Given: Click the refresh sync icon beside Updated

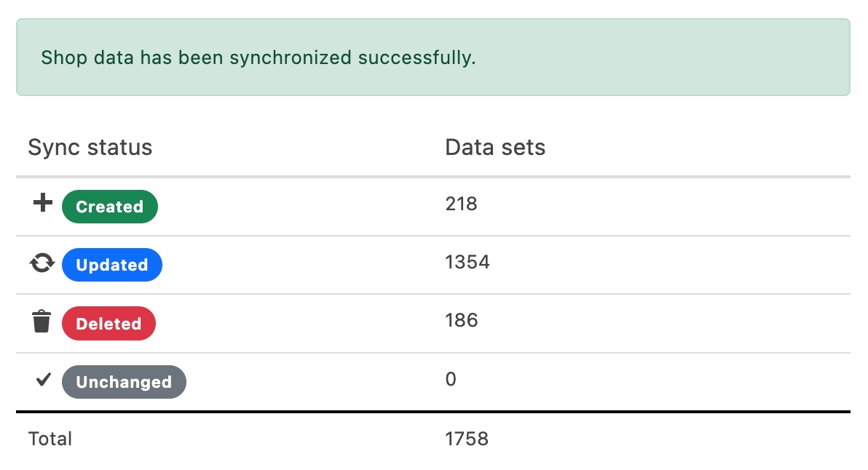Looking at the screenshot, I should point(42,263).
